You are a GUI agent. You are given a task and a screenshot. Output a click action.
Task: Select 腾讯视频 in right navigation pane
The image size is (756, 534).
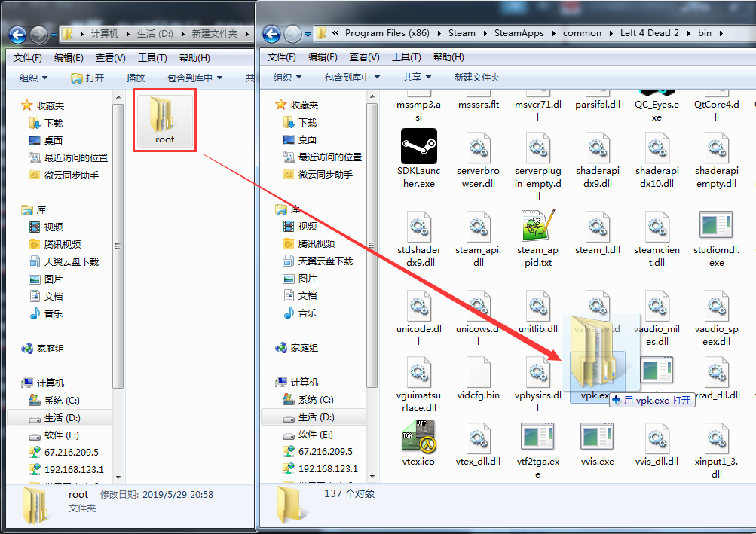point(317,243)
